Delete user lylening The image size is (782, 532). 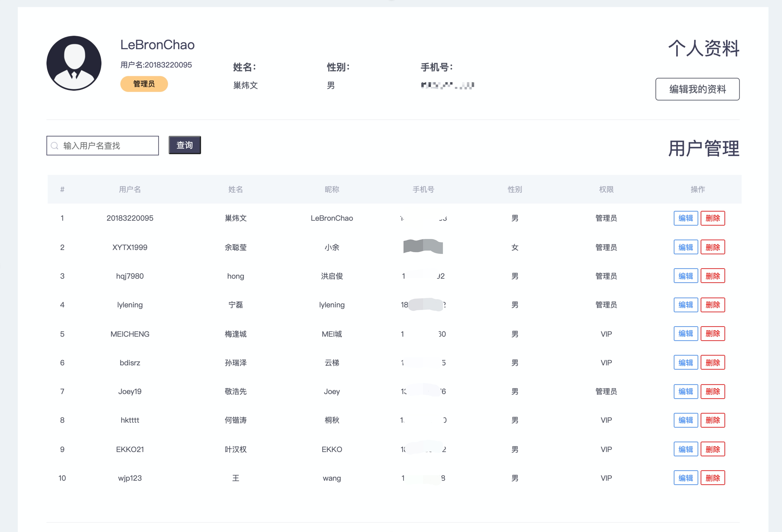713,305
